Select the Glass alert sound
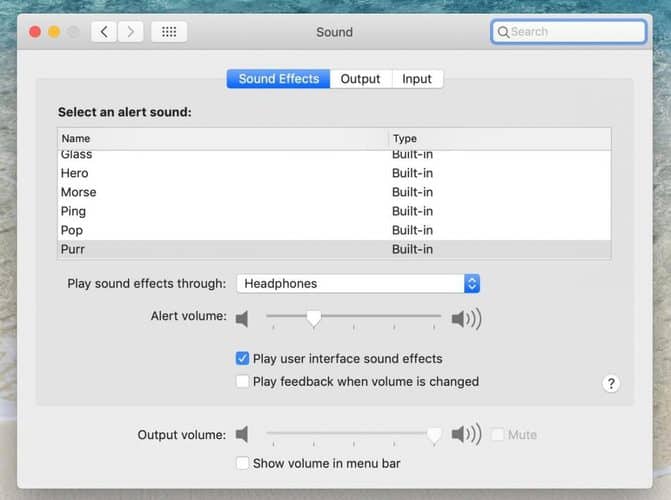The image size is (671, 500). pos(334,155)
